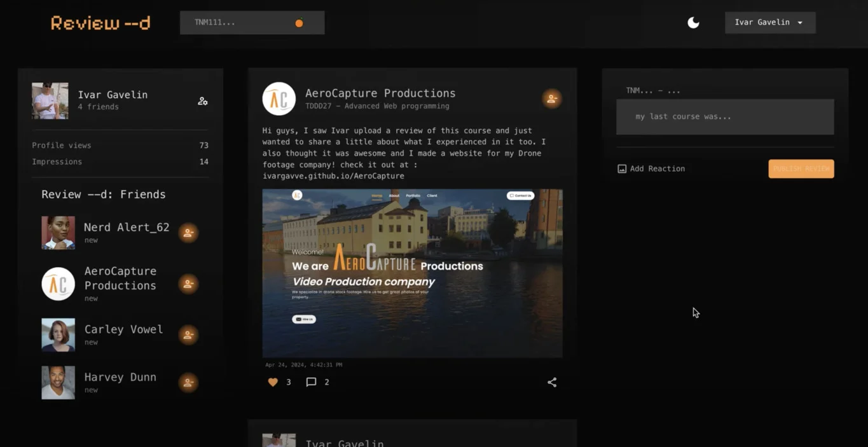Click the orange Publish Review color block

click(x=801, y=168)
